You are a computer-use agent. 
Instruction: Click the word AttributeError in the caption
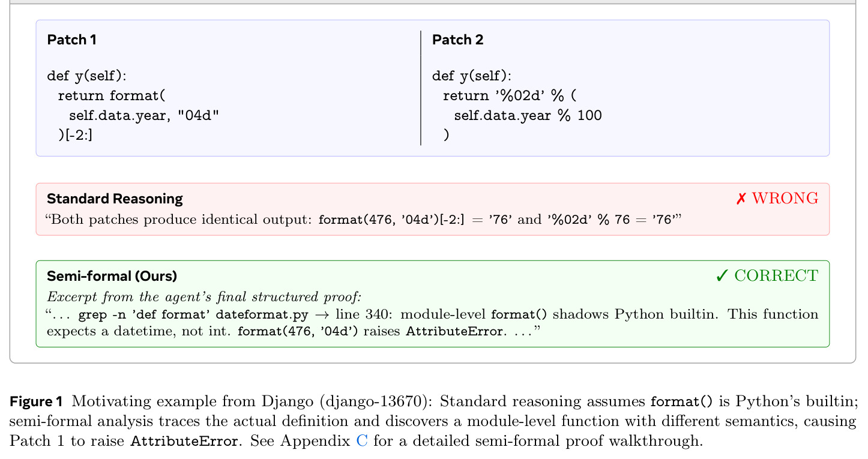[184, 442]
